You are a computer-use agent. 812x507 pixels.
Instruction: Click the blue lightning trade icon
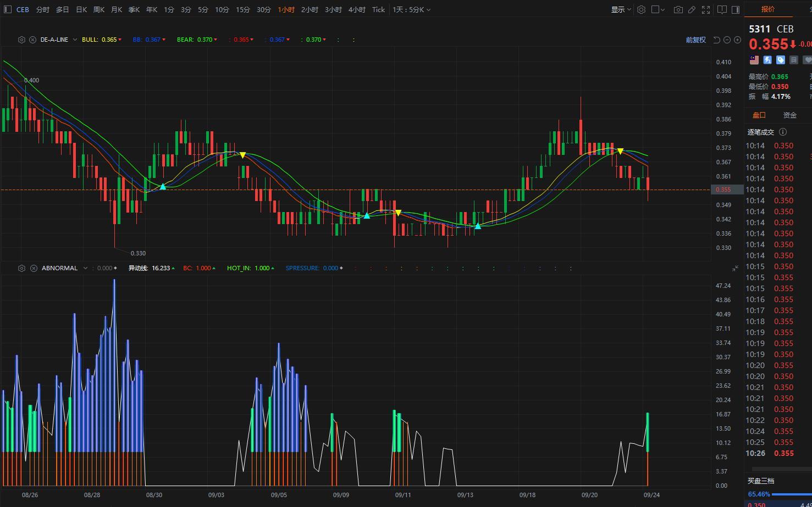pos(767,60)
